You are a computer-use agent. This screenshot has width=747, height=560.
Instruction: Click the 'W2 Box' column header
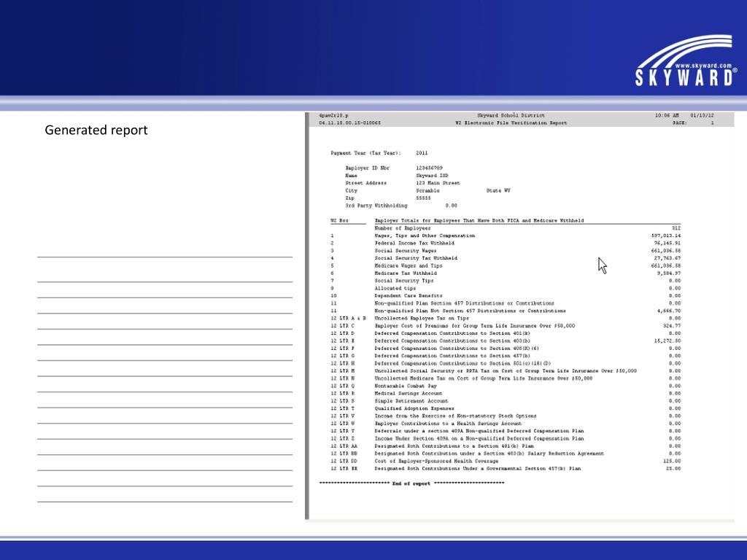coord(340,220)
